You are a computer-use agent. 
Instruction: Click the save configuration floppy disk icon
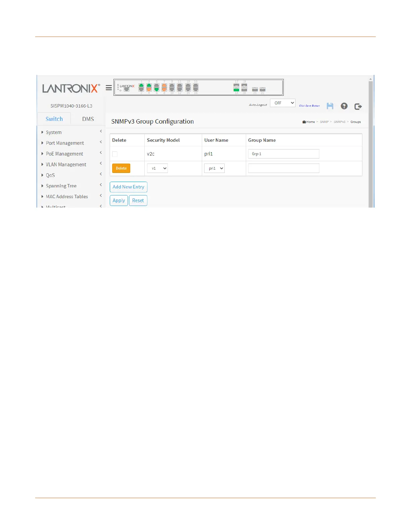pyautogui.click(x=330, y=106)
